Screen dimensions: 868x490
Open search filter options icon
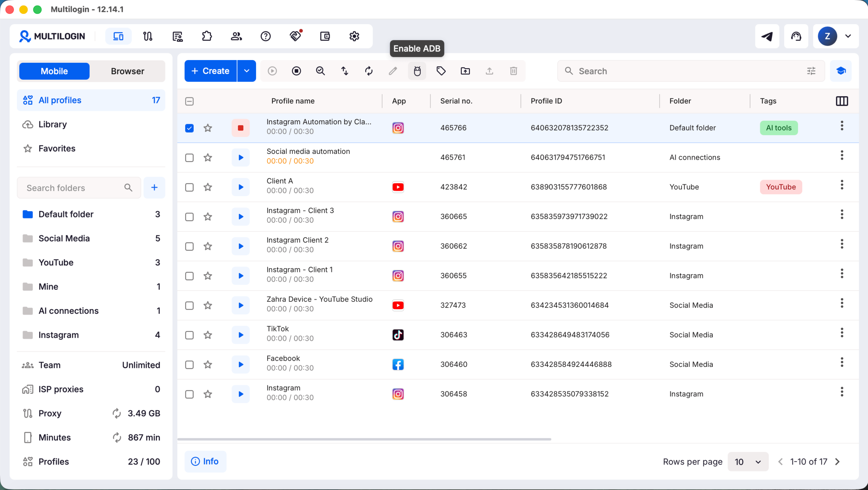(x=811, y=71)
